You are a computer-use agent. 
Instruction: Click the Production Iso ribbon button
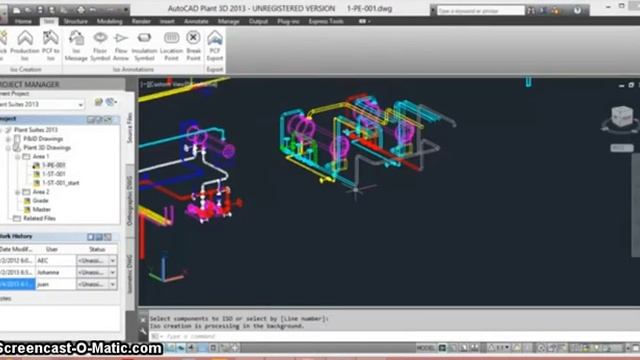25,46
